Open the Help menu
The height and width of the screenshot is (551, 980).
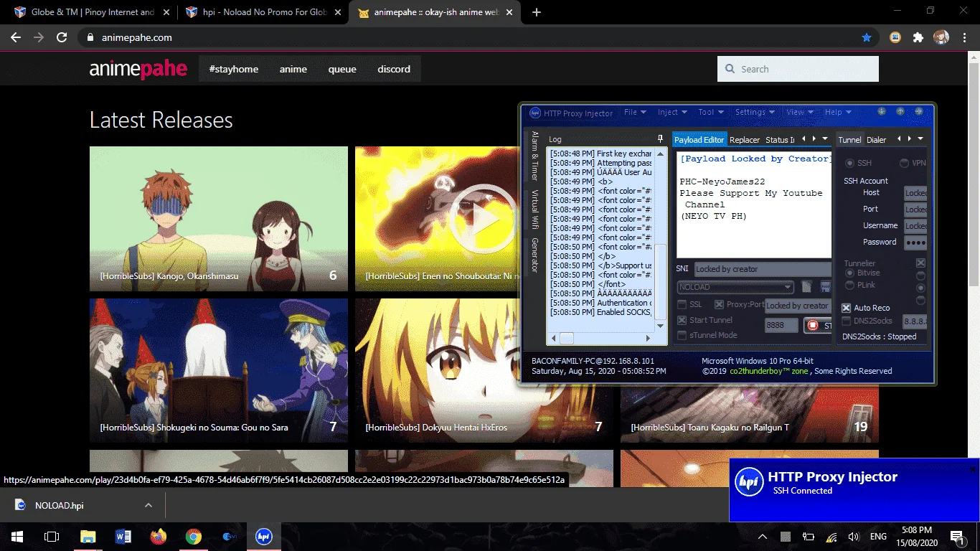pyautogui.click(x=838, y=113)
